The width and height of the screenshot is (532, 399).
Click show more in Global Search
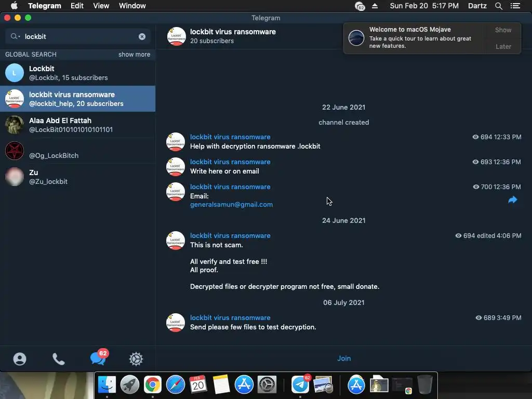[134, 54]
